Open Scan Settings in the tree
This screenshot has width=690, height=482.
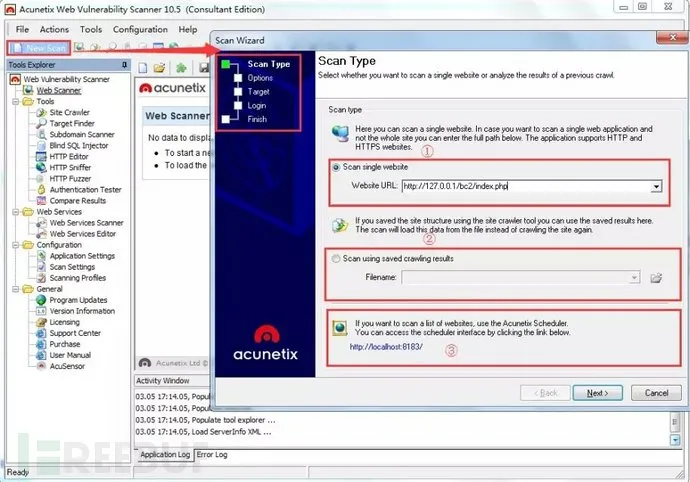tap(72, 267)
